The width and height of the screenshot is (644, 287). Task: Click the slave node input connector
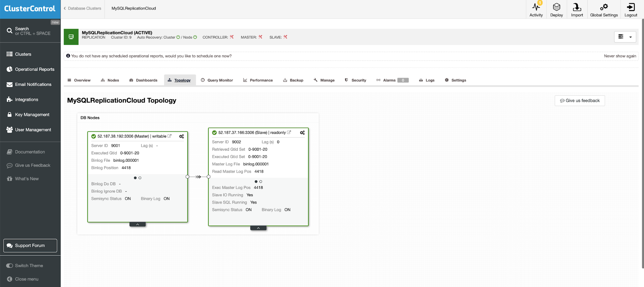pyautogui.click(x=208, y=177)
